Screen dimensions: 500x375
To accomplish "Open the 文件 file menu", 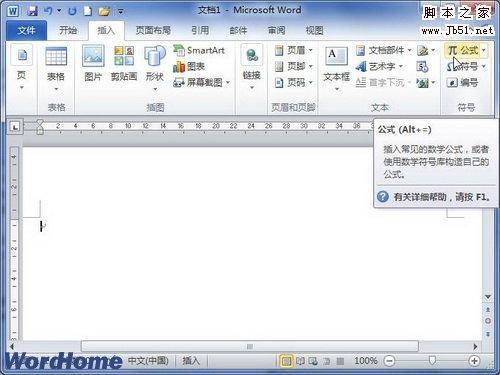I will tap(27, 31).
